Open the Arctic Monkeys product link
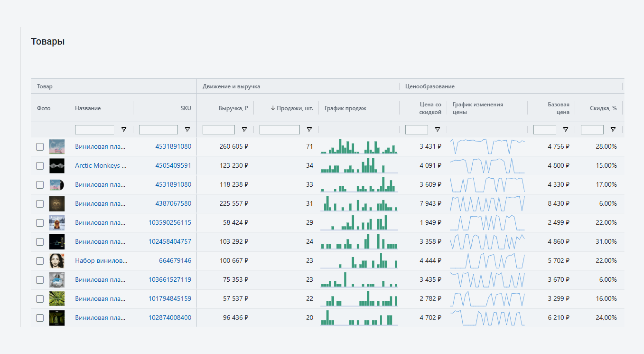This screenshot has height=354, width=644. pyautogui.click(x=100, y=166)
